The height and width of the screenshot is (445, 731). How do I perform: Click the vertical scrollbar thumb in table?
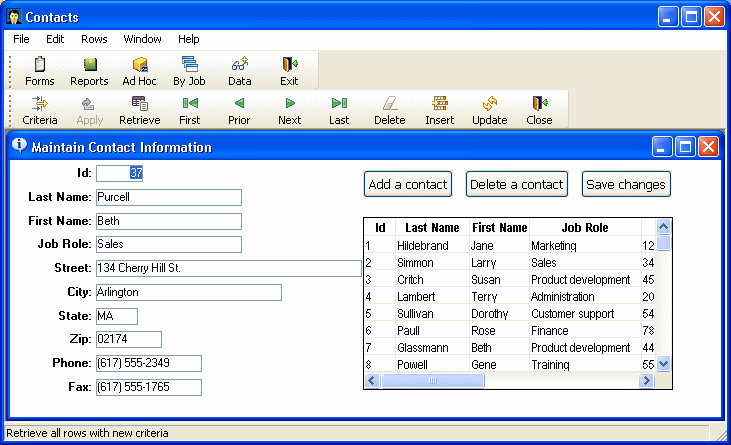click(x=663, y=243)
